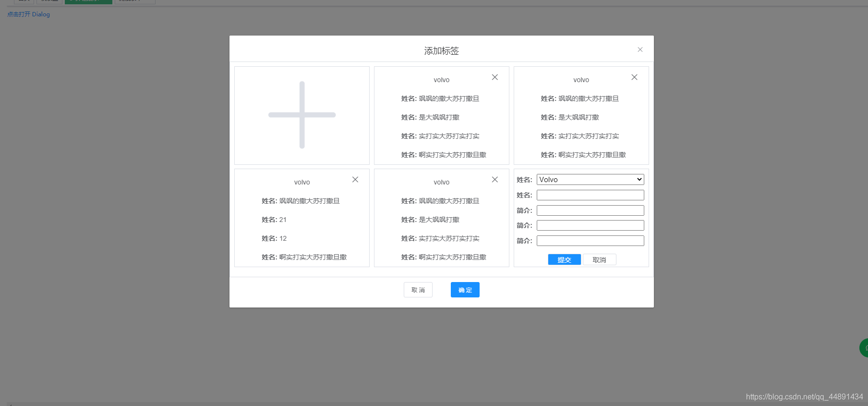868x406 pixels.
Task: Select the text 姓名: 12
Action: click(274, 238)
